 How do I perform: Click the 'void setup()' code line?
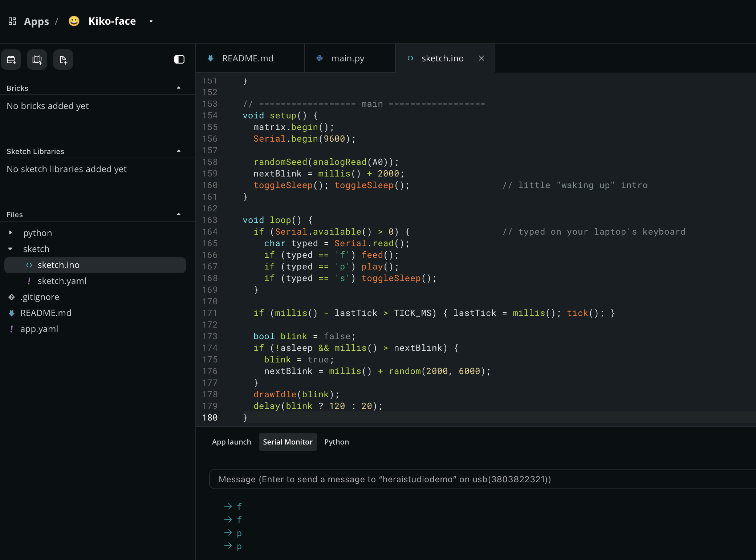pos(280,115)
